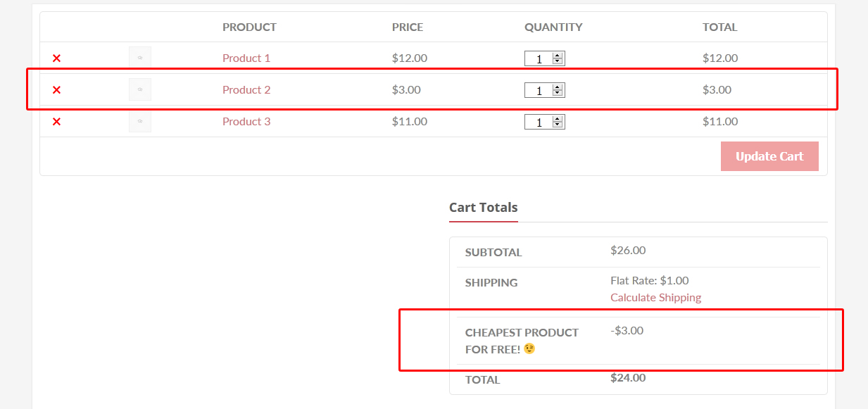Screen dimensions: 868x409
Task: Open Product 2 thumbnail image
Action: (140, 89)
